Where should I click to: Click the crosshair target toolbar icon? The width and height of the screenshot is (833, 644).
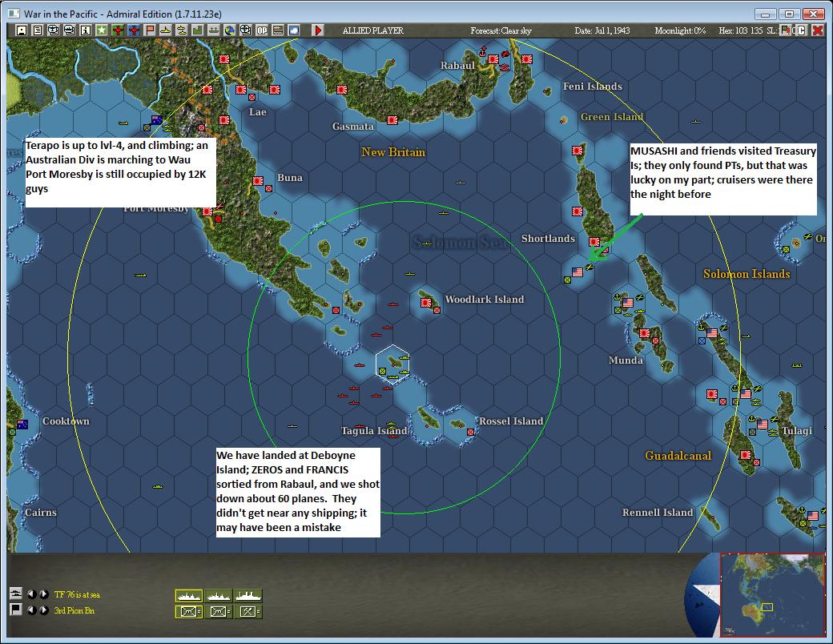click(245, 30)
